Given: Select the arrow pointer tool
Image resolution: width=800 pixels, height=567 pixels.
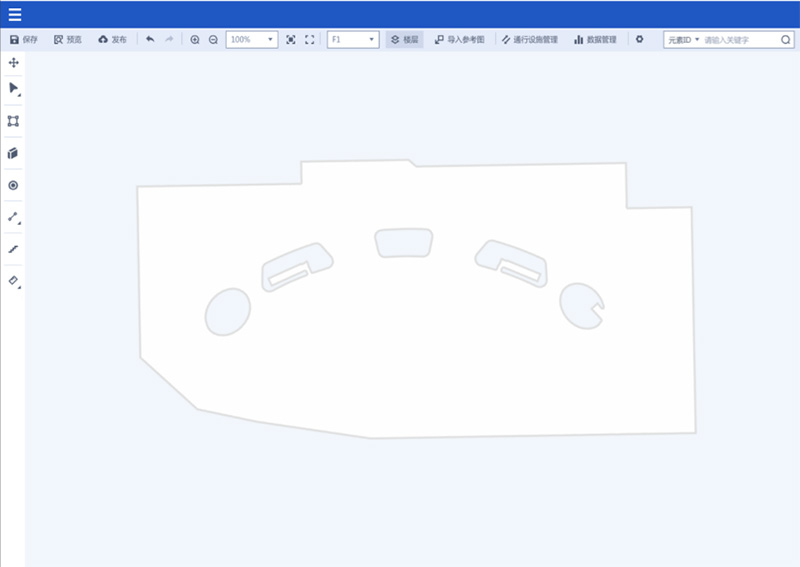Looking at the screenshot, I should (x=13, y=89).
